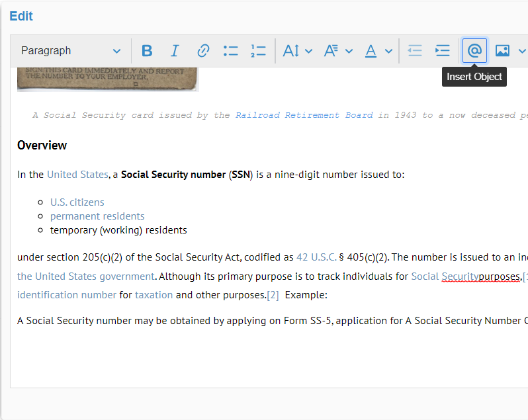Open the Railroad Retirement Board link
This screenshot has height=420, width=528.
304,115
